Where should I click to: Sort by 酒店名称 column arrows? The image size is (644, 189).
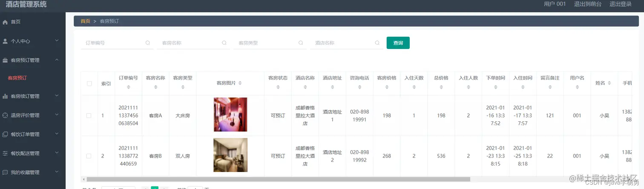(305, 87)
